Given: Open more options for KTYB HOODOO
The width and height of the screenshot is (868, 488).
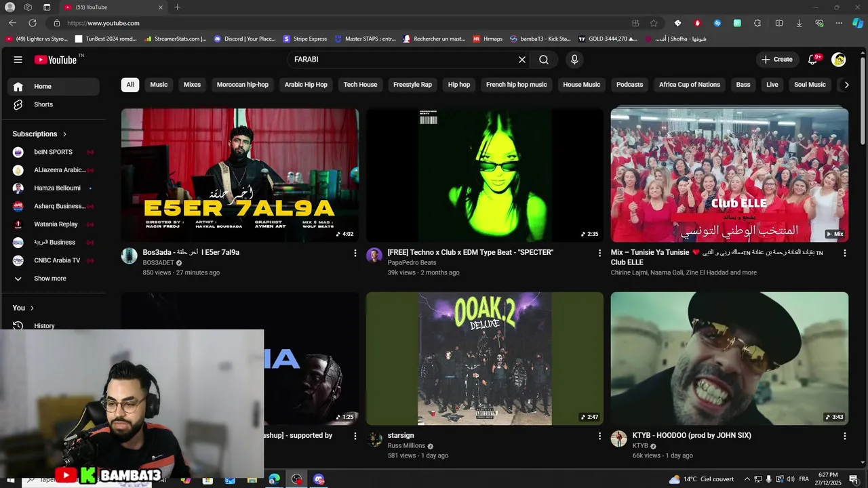Looking at the screenshot, I should (x=844, y=436).
